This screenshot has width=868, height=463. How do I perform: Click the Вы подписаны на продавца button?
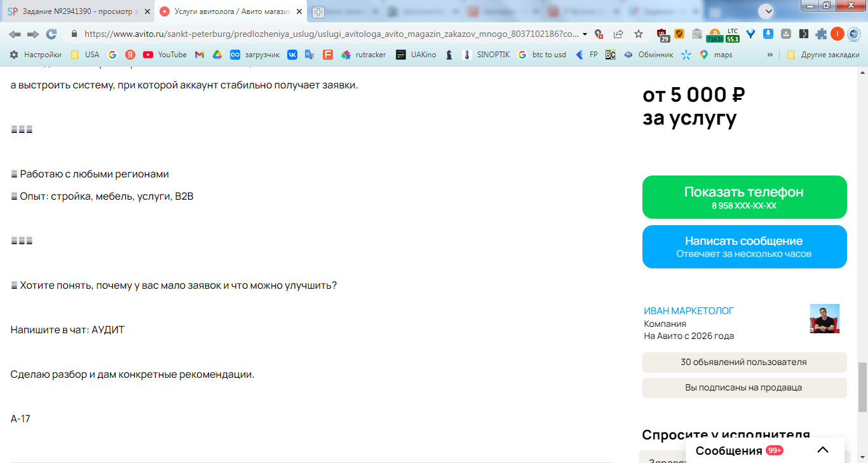(745, 388)
